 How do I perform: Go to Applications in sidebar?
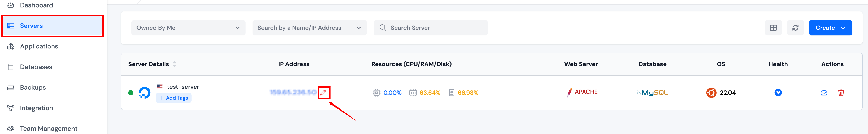[39, 46]
